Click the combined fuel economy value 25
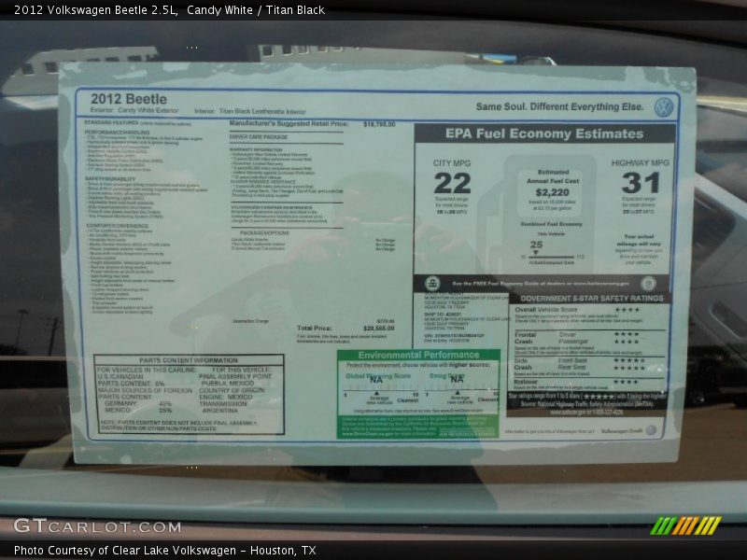 point(536,245)
